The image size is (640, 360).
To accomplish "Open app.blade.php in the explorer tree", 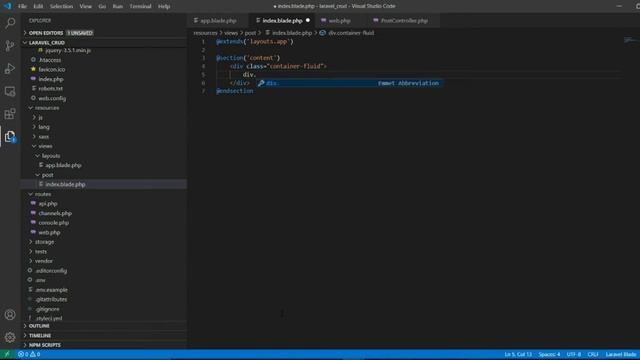I will click(x=63, y=165).
